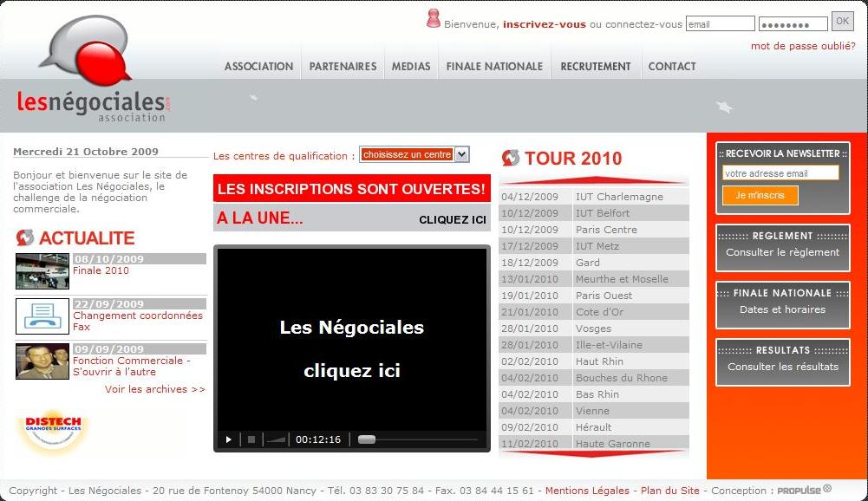The image size is (868, 501).
Task: Click the video volume level indicator
Action: [x=276, y=439]
